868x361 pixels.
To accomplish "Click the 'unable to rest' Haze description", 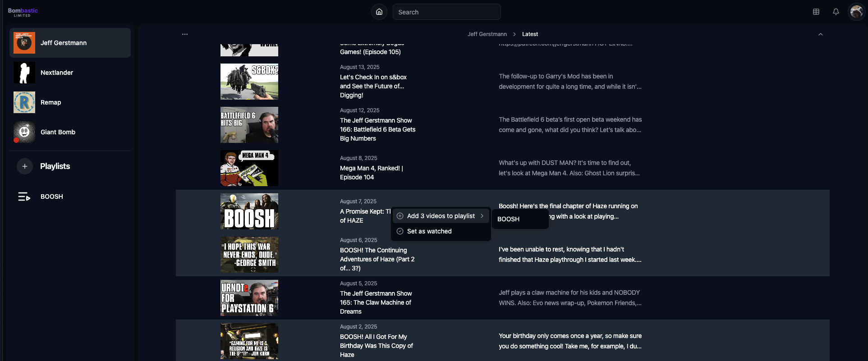I will click(570, 255).
